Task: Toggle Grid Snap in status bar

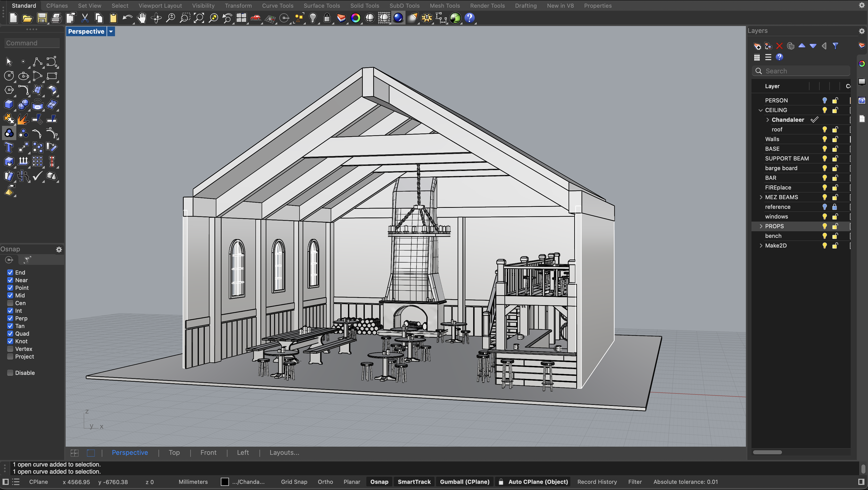Action: coord(294,482)
